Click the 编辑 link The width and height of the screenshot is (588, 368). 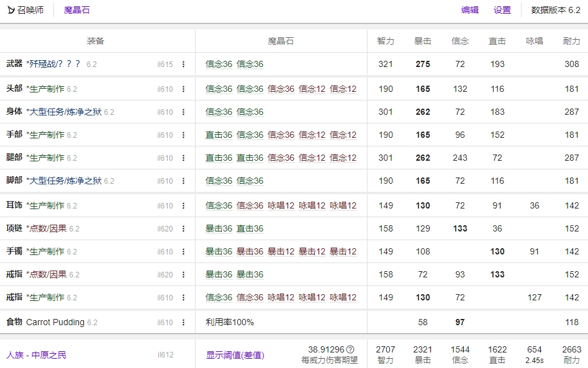click(470, 10)
